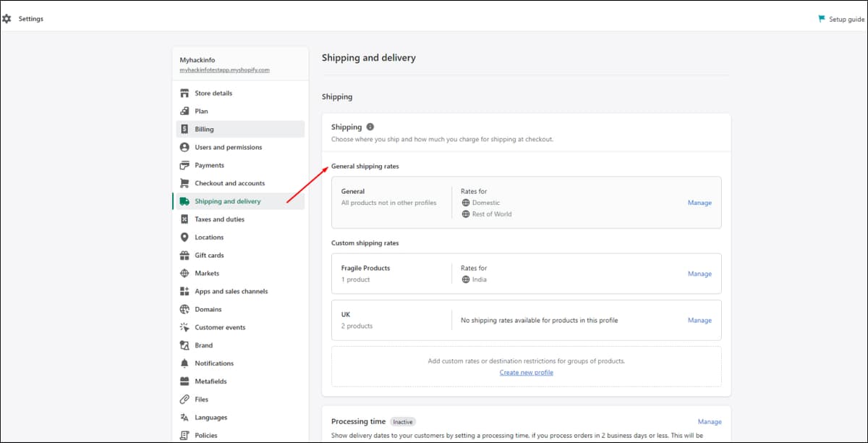868x443 pixels.
Task: Click the Plan icon in sidebar
Action: [184, 111]
